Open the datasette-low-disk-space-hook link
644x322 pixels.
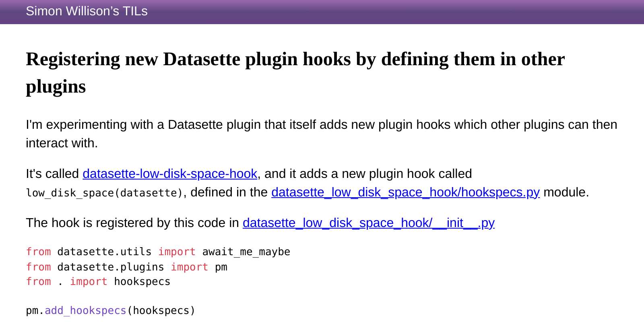[170, 173]
